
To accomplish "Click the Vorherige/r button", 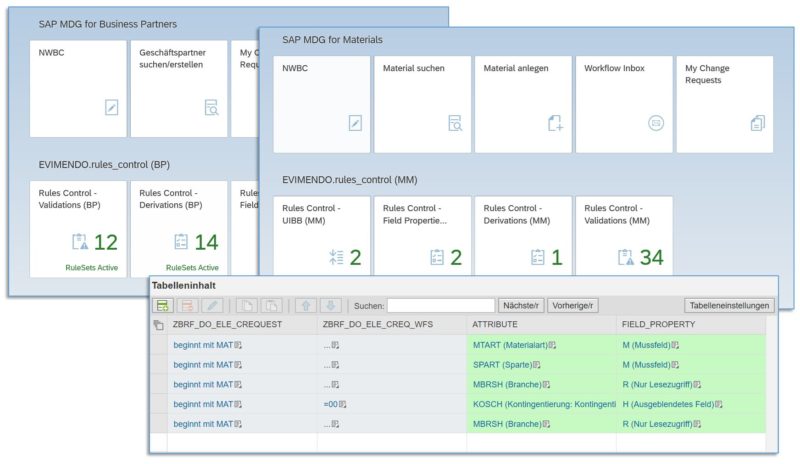I will 572,306.
